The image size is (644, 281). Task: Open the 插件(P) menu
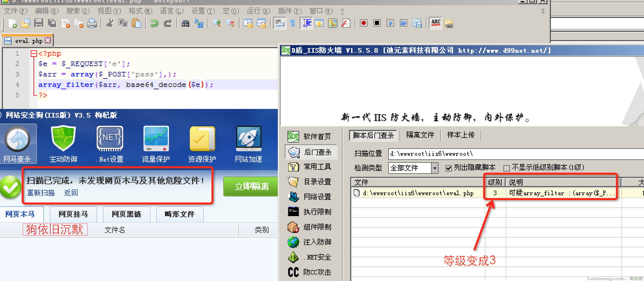(290, 11)
